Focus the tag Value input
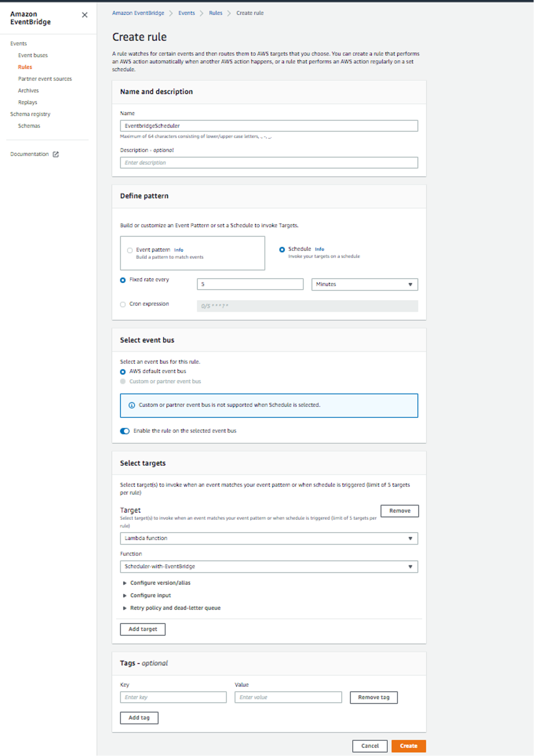534x756 pixels. pyautogui.click(x=288, y=698)
